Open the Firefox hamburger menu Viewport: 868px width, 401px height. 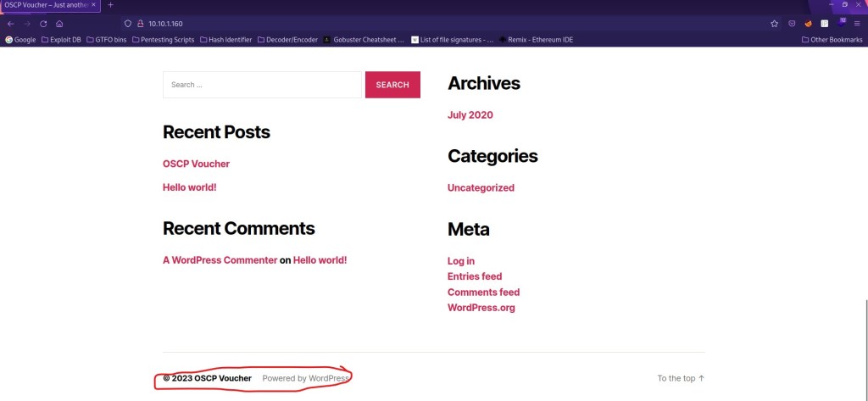click(859, 24)
